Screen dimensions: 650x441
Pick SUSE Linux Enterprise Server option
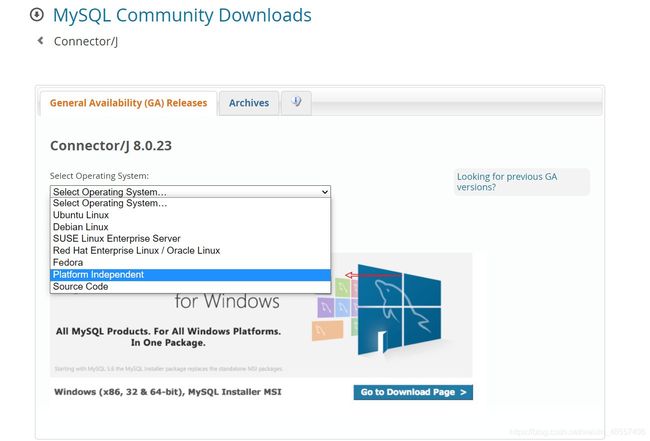(x=190, y=239)
